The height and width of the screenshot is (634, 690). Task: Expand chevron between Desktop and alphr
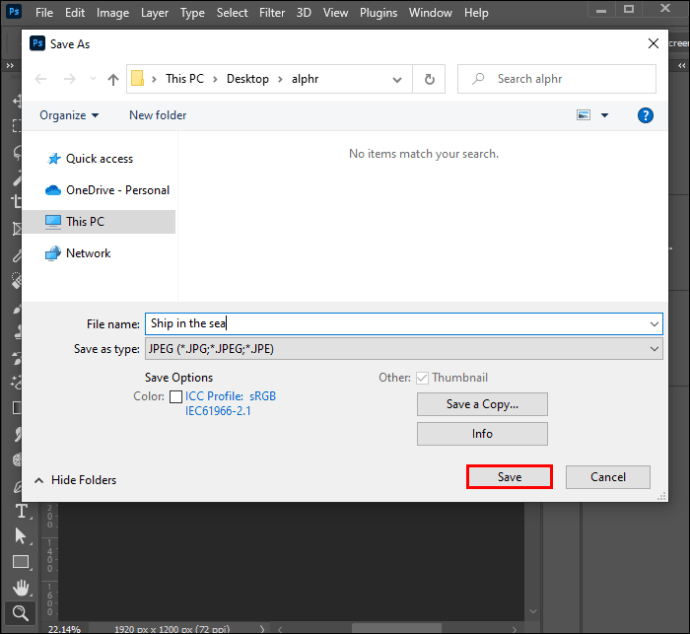[x=280, y=79]
